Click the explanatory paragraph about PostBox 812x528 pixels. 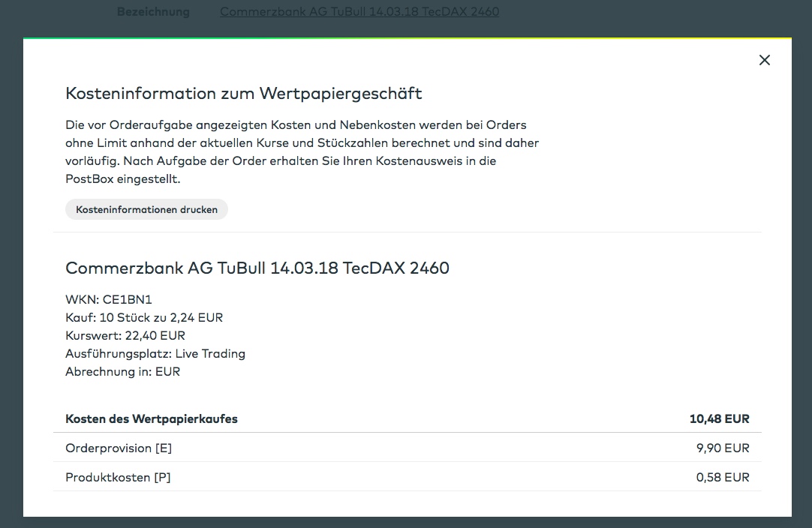302,151
